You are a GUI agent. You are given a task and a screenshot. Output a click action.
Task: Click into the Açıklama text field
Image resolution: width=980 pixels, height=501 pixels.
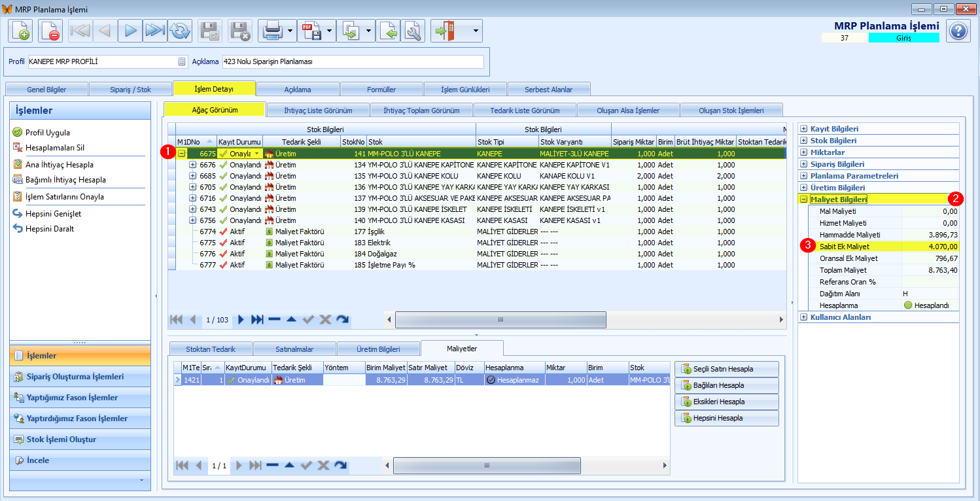(353, 61)
